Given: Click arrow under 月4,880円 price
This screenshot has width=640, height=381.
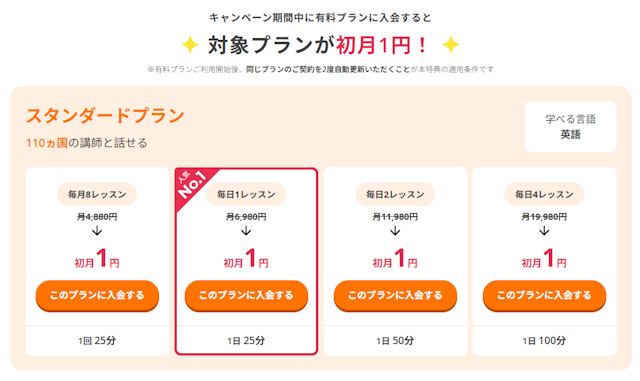Looking at the screenshot, I should [97, 231].
